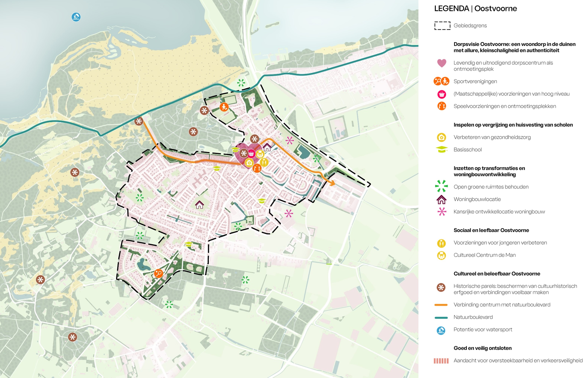This screenshot has width=588, height=378.
Task: Click the orange tennis racket icon on the map
Action: 158,273
